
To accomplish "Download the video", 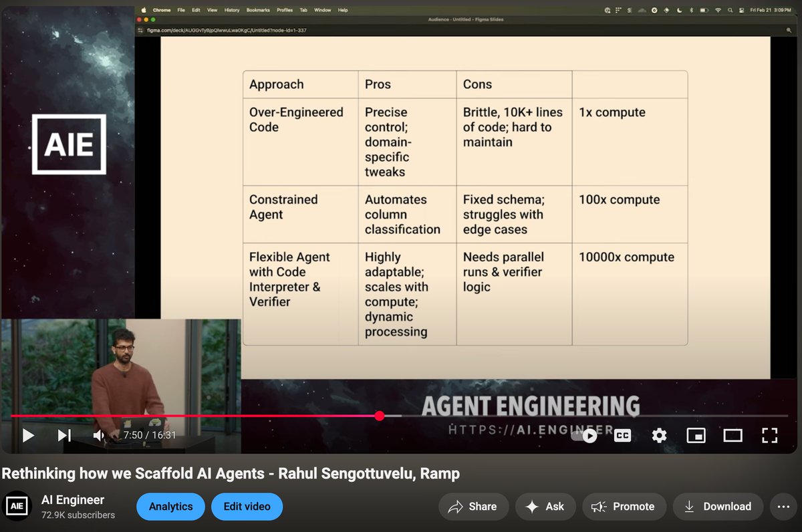I will tap(717, 507).
